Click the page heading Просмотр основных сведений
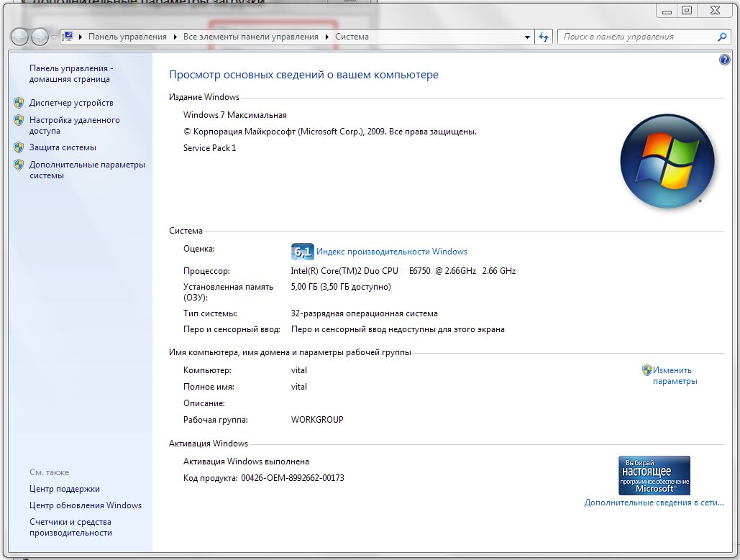Screen dimensions: 740x560 click(x=303, y=75)
